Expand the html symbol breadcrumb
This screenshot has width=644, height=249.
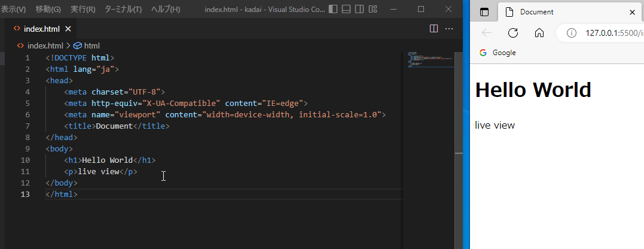[x=91, y=45]
